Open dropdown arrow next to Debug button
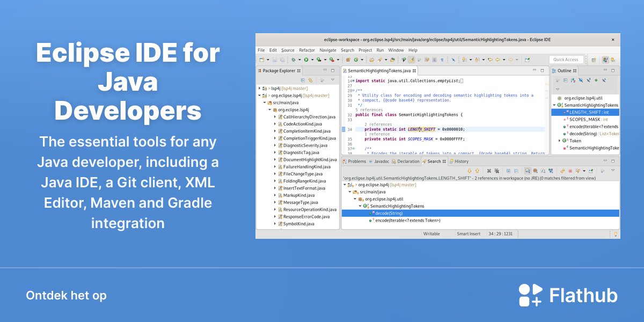This screenshot has height=322, width=644. [x=299, y=60]
